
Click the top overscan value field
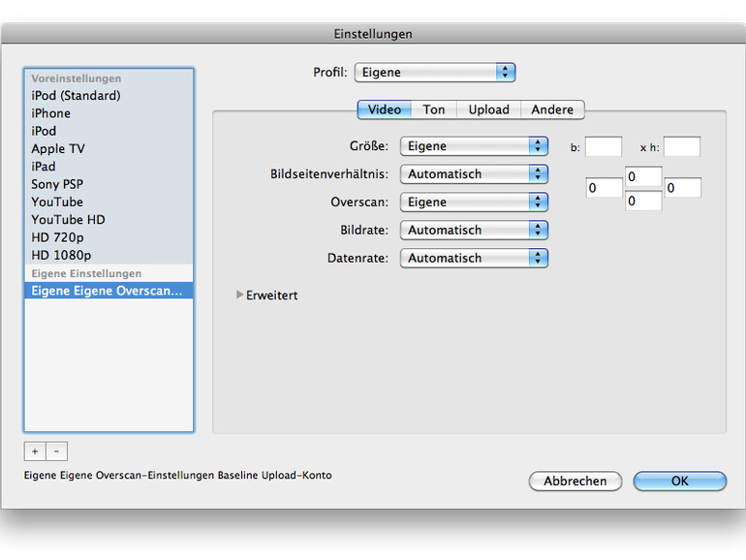coord(643,176)
